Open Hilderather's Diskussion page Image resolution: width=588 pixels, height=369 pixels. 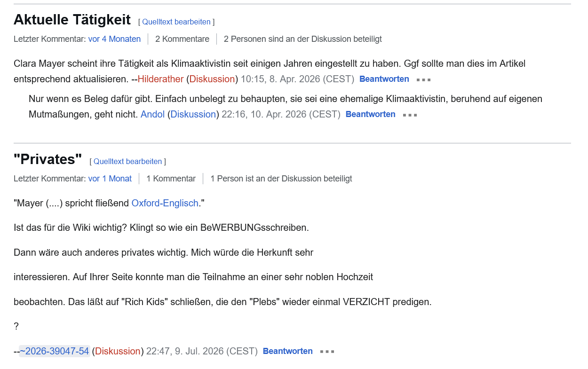(212, 79)
